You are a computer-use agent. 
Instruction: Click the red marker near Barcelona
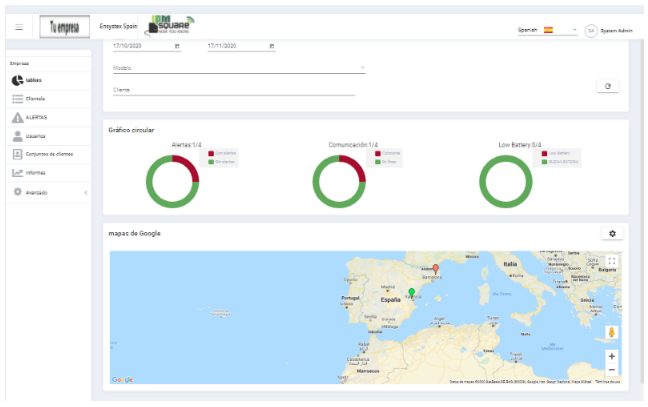coord(435,269)
